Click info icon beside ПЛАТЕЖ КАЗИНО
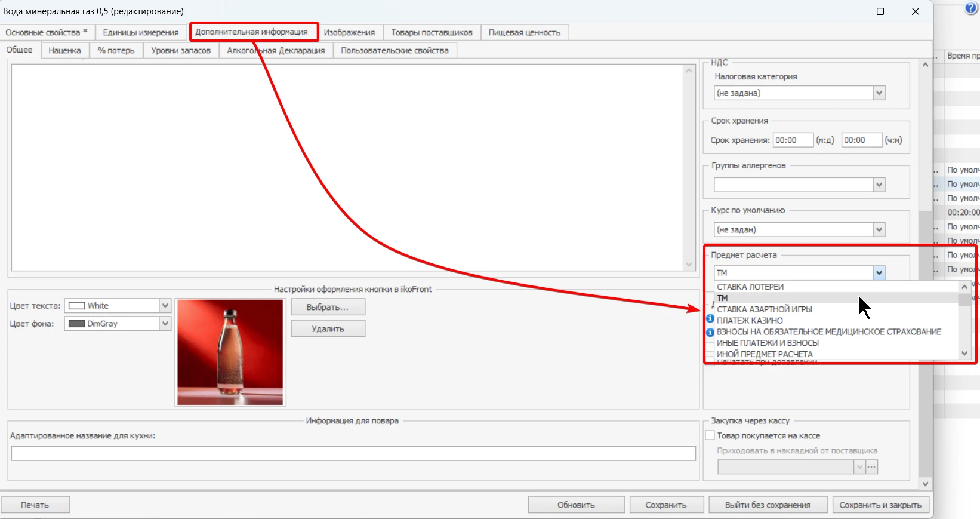Screen dimensions: 980x519 tap(710, 319)
